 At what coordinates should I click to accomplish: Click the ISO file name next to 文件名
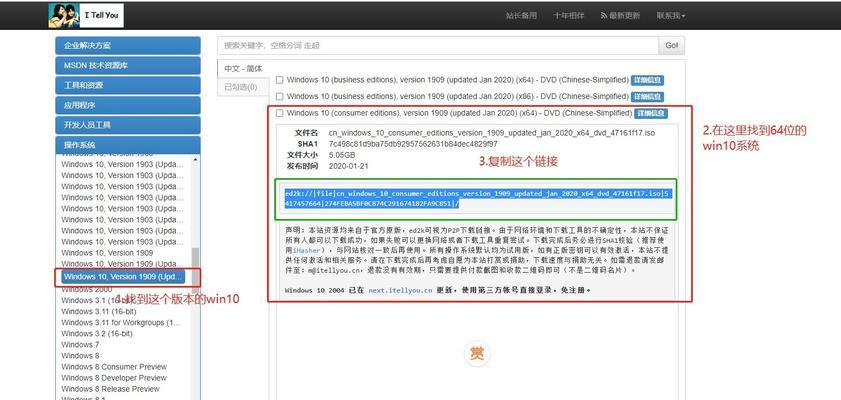492,133
